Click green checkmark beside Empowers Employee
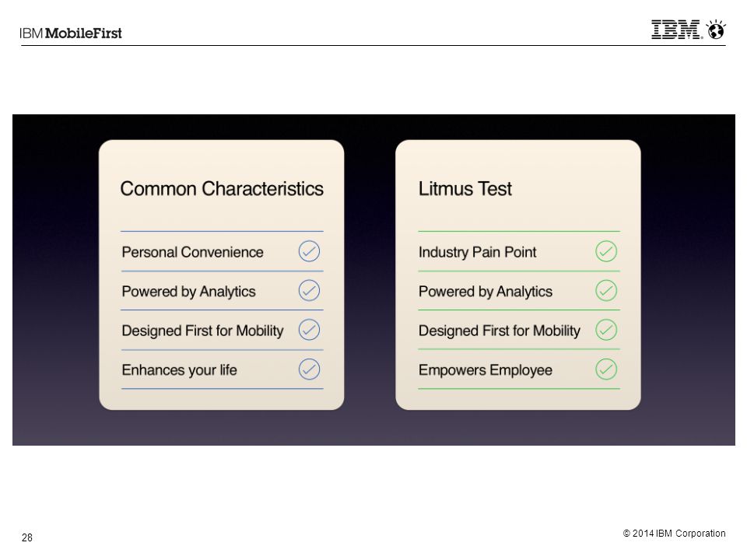The width and height of the screenshot is (747, 560). coord(606,369)
